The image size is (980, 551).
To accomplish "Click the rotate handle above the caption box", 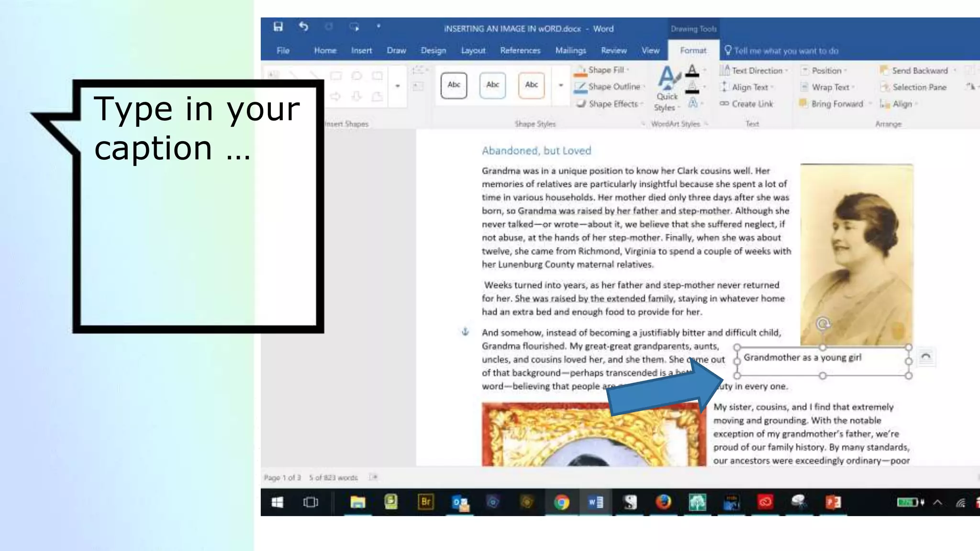I will click(x=823, y=324).
